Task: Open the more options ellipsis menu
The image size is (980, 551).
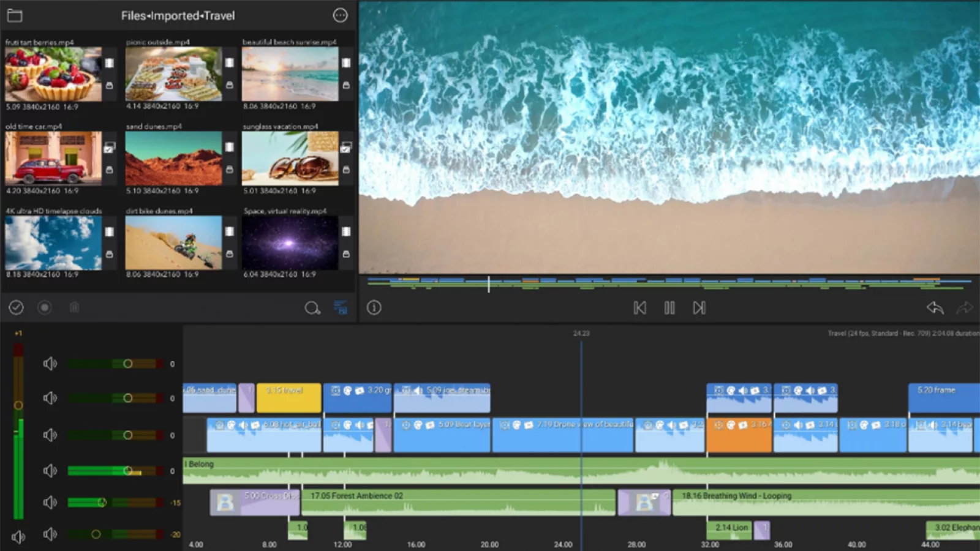Action: [340, 16]
